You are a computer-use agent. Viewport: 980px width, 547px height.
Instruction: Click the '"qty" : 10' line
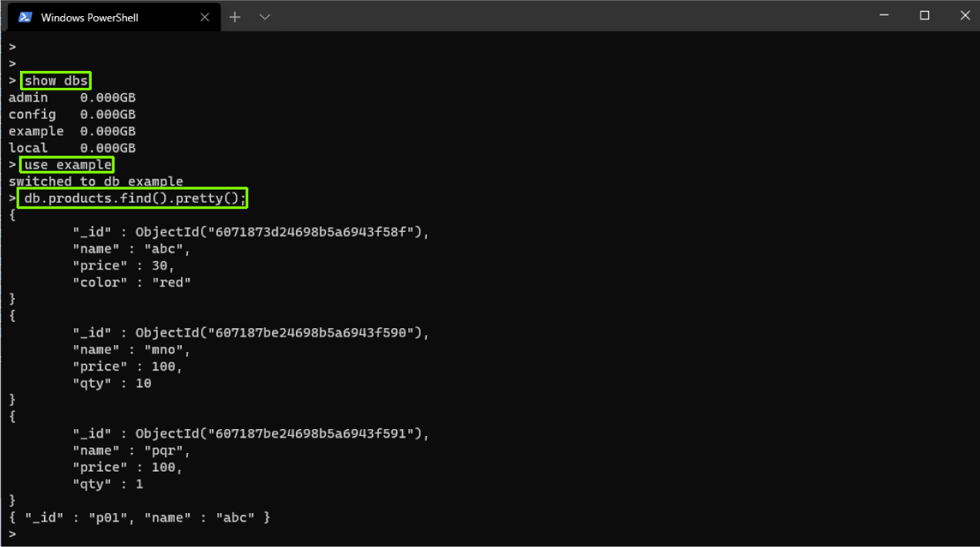coord(112,383)
